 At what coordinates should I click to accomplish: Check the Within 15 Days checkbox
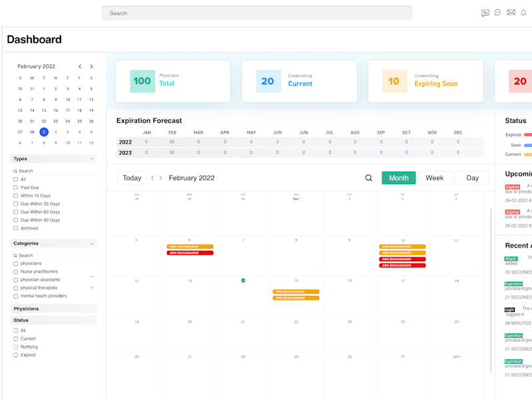(15, 196)
